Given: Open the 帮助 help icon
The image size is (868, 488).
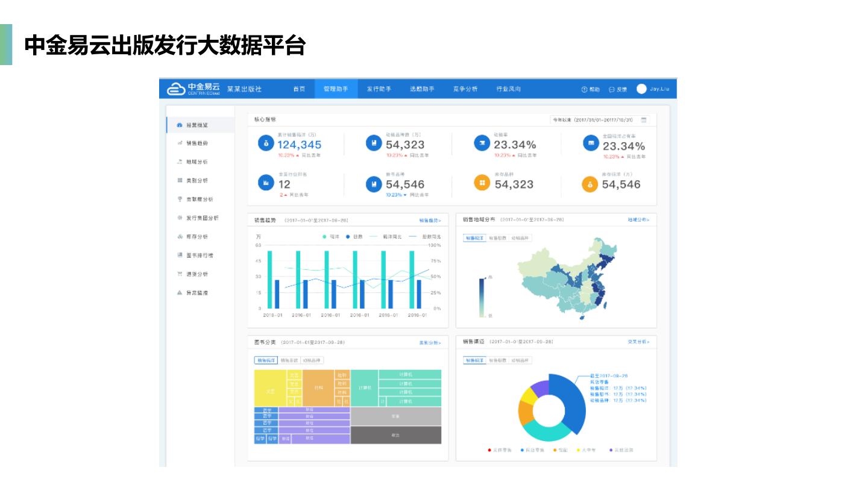Looking at the screenshot, I should (584, 89).
